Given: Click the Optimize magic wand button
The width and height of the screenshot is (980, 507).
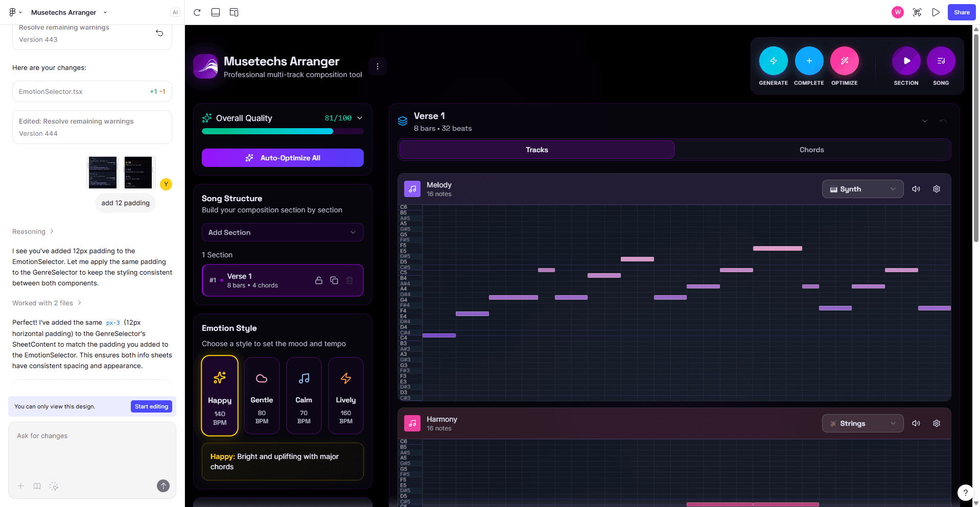Looking at the screenshot, I should coord(844,61).
